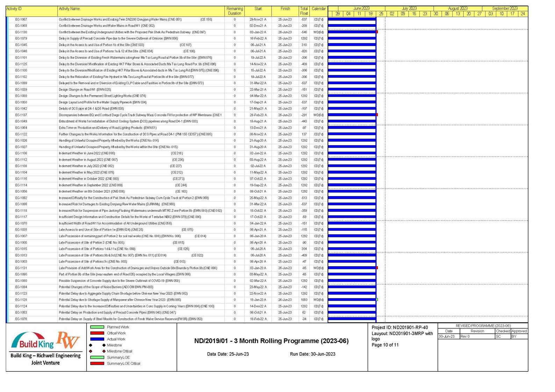This screenshot has height=392, width=555.
Task: Select activity ID EC-1068
Action: [x=21, y=26]
